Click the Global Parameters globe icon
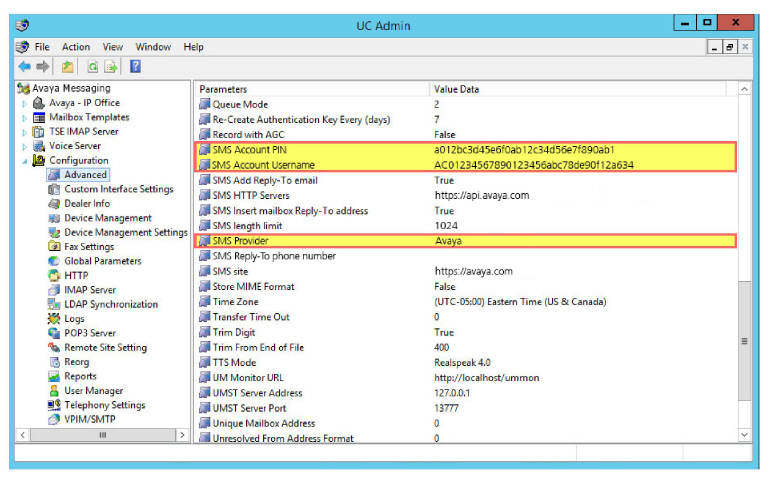This screenshot has height=480, width=768. (54, 261)
